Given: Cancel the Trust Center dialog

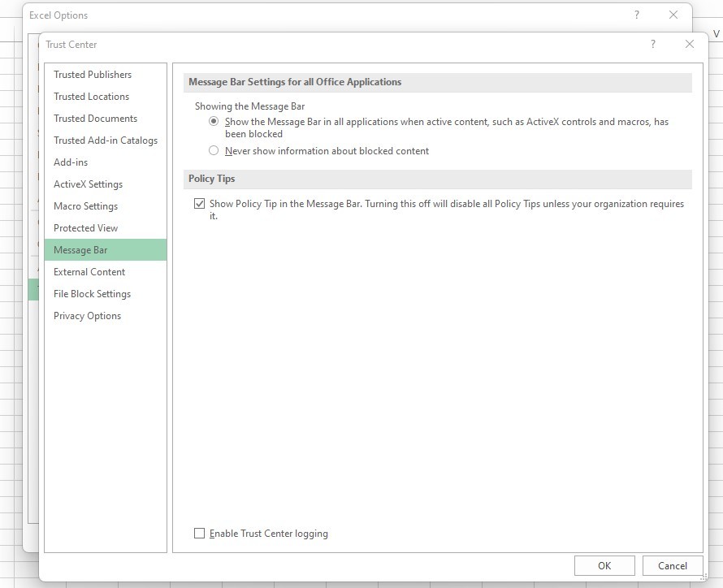Looking at the screenshot, I should click(673, 566).
